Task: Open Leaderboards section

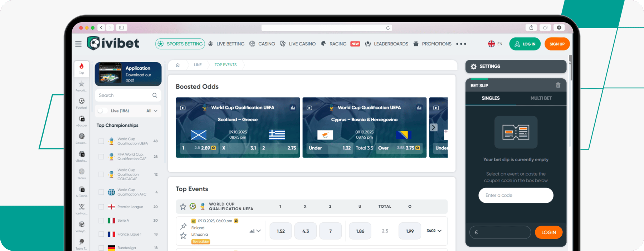Action: pyautogui.click(x=386, y=44)
